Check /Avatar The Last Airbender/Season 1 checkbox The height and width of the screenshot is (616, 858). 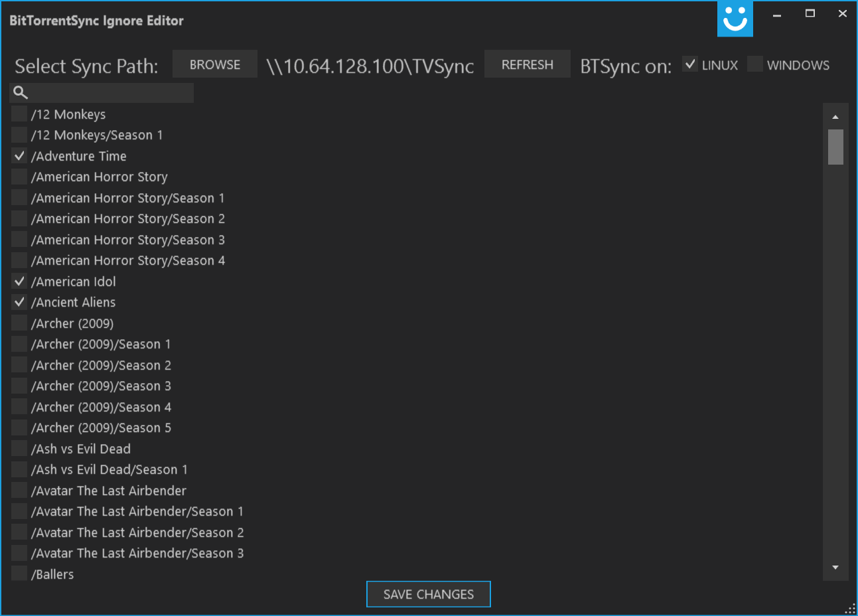(x=19, y=511)
